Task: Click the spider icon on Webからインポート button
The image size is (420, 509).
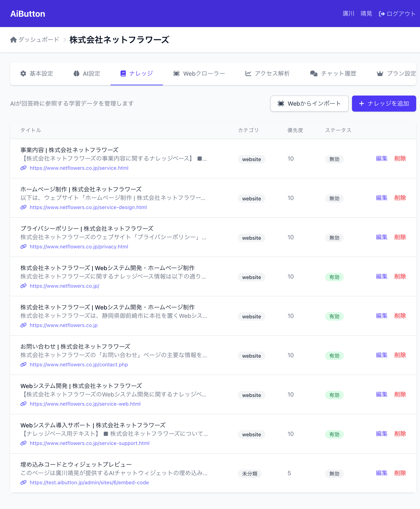Action: [x=281, y=103]
